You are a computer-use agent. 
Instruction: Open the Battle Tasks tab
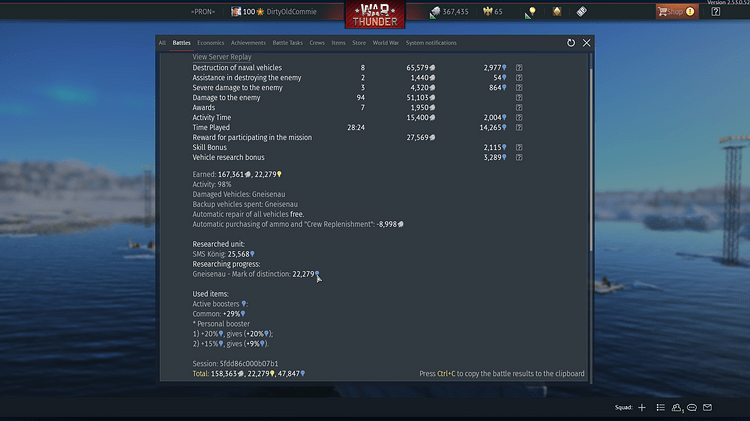tap(287, 43)
